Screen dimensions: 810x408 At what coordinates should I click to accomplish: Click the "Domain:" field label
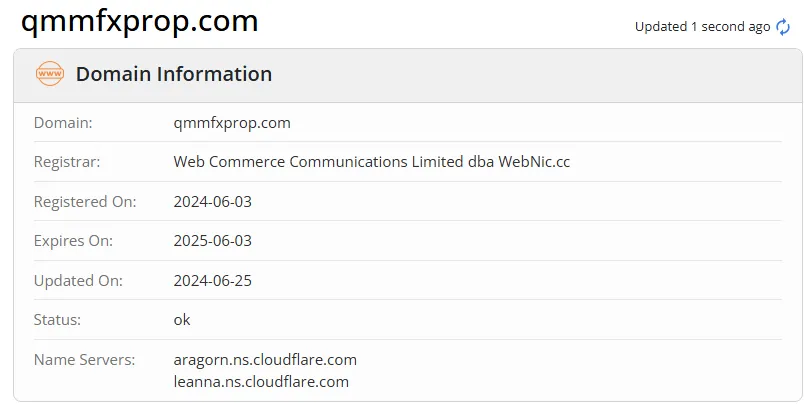pos(63,123)
